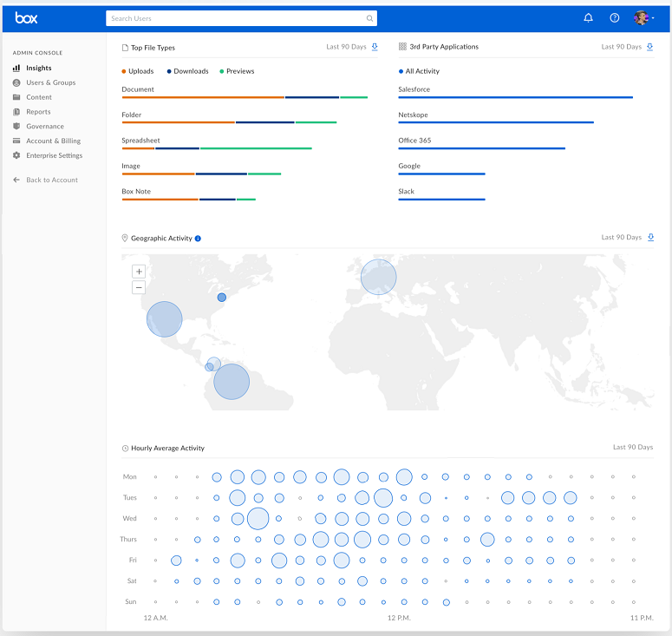Click the search magnifier icon

[369, 18]
